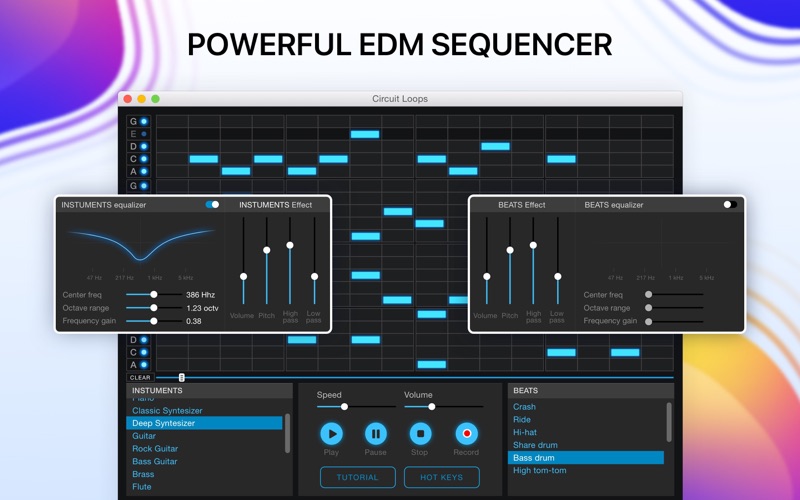800x500 pixels.
Task: Stop playback with the Stop button
Action: point(420,434)
